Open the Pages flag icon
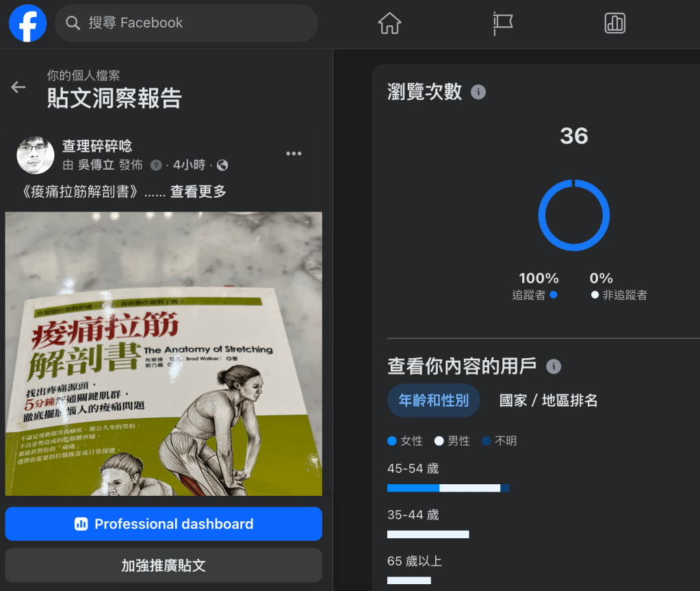700x591 pixels. (502, 23)
